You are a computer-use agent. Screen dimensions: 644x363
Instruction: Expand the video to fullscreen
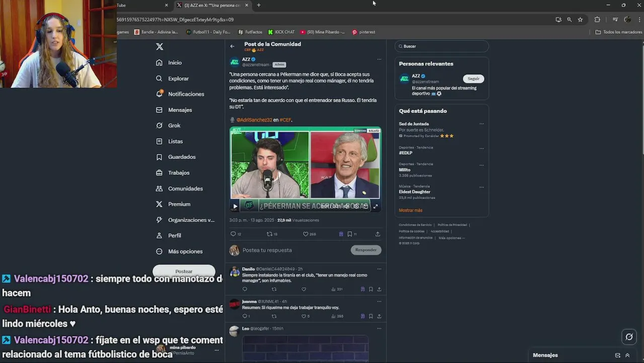coord(375,206)
